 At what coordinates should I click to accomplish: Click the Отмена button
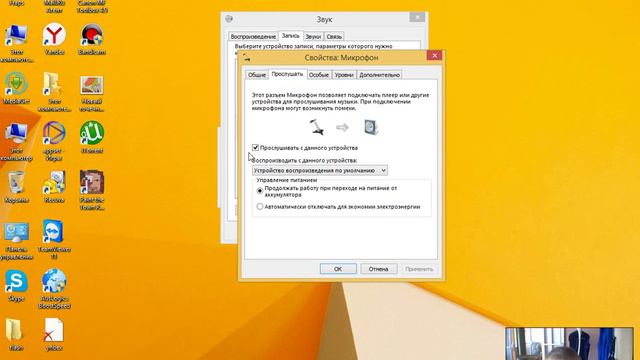pos(378,269)
